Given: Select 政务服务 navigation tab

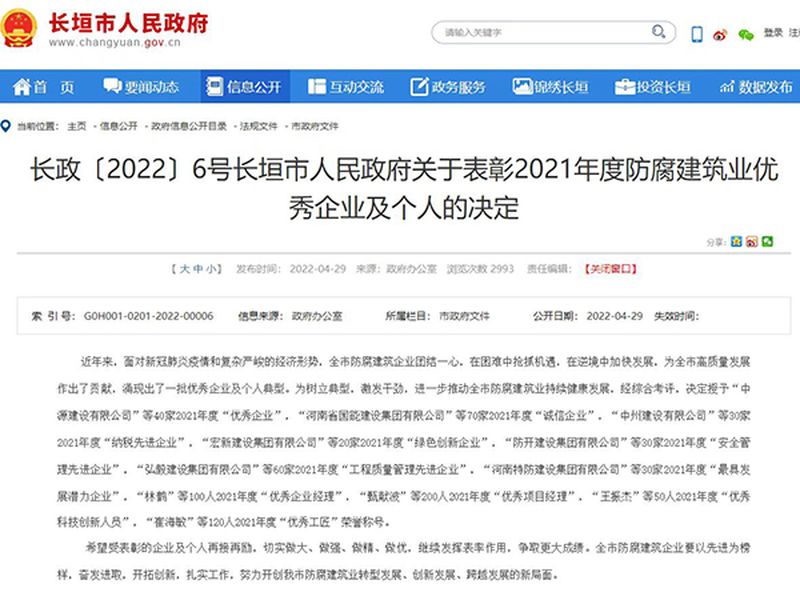Looking at the screenshot, I should [447, 87].
